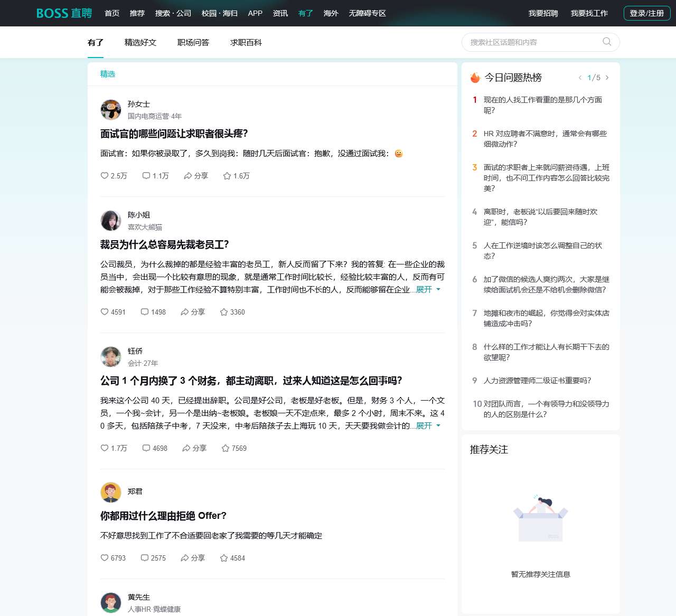Favorite the interviewer questions post with 1.6万
The image size is (676, 616).
click(x=236, y=176)
